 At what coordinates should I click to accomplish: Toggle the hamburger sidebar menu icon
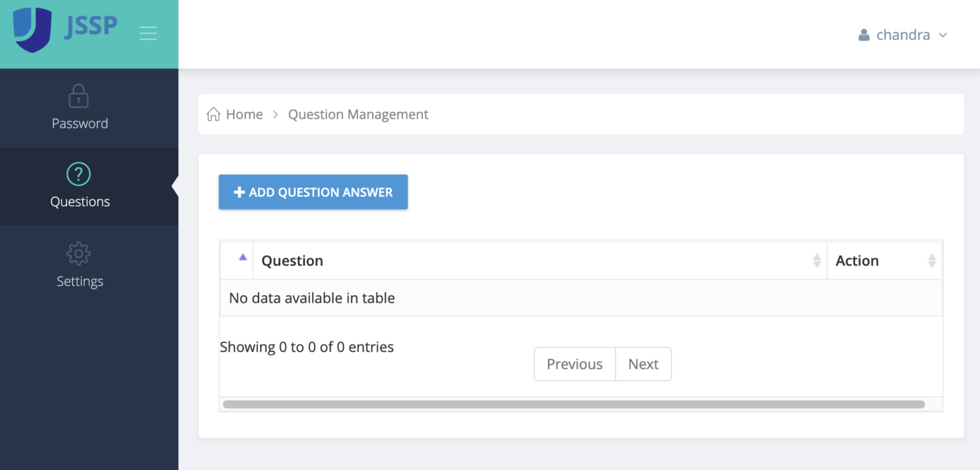(148, 33)
